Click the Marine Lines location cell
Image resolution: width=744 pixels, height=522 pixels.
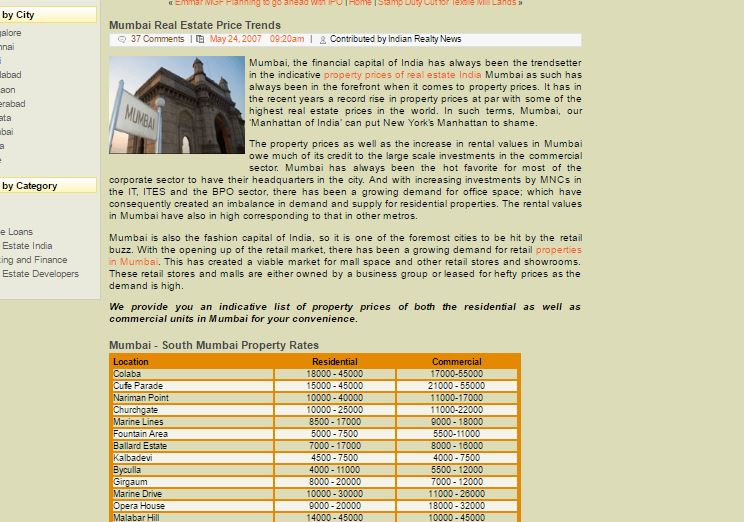click(193, 422)
